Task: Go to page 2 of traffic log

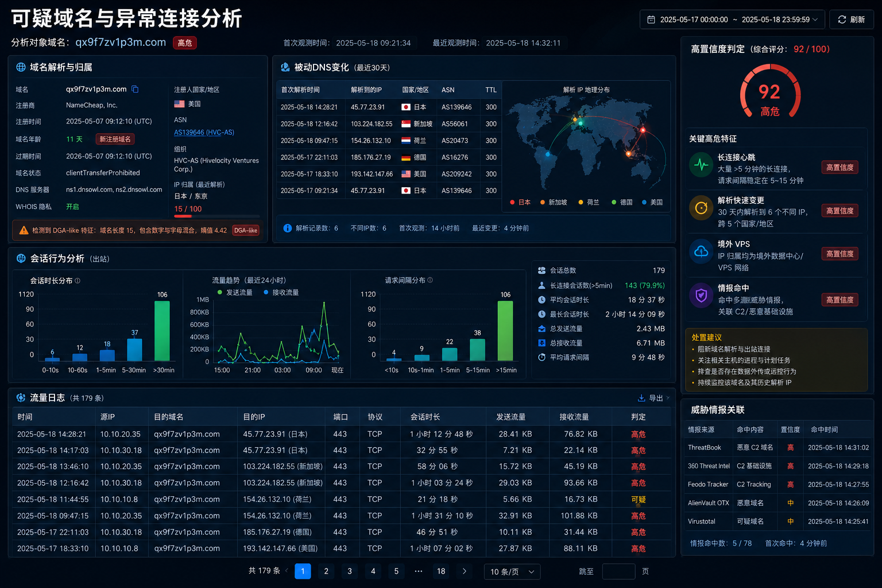Action: point(326,571)
